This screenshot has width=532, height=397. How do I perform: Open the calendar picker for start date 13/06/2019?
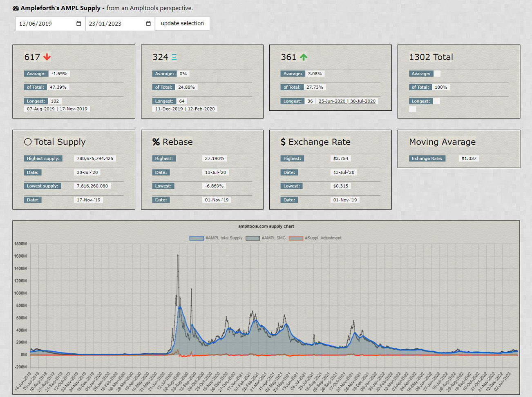coord(78,24)
